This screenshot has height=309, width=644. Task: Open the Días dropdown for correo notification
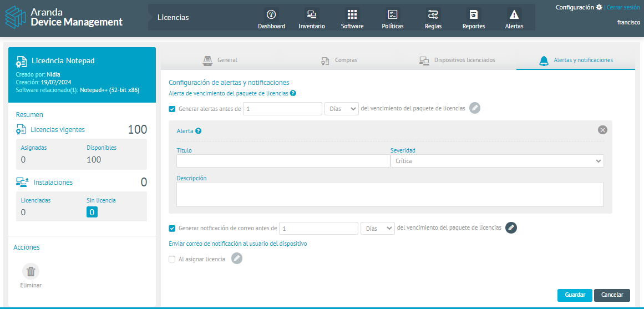pyautogui.click(x=378, y=228)
